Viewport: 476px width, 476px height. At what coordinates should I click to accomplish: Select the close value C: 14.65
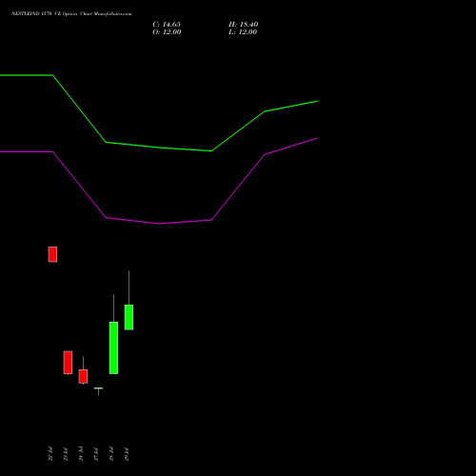point(167,25)
